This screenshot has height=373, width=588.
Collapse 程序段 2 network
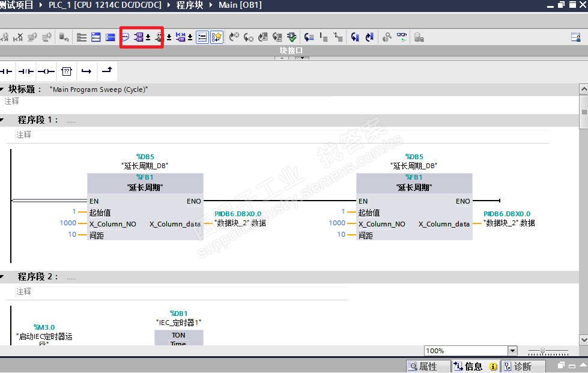coord(2,277)
